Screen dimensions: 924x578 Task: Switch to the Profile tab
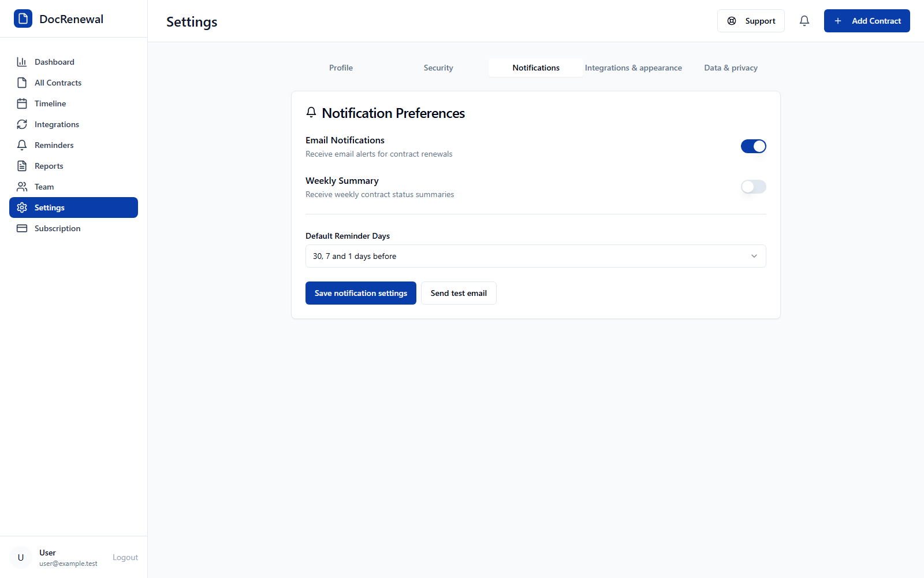point(341,68)
